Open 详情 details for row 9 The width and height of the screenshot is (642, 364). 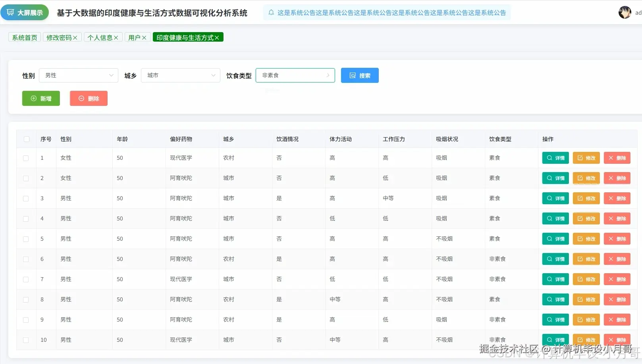pos(555,320)
